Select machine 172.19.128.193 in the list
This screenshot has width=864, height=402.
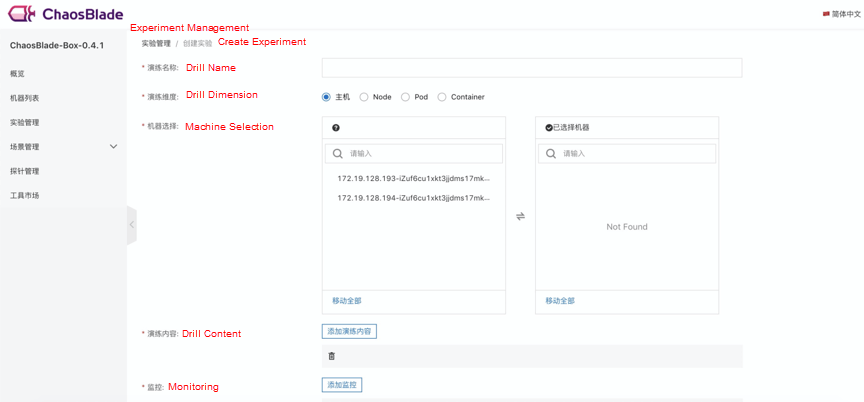[413, 178]
